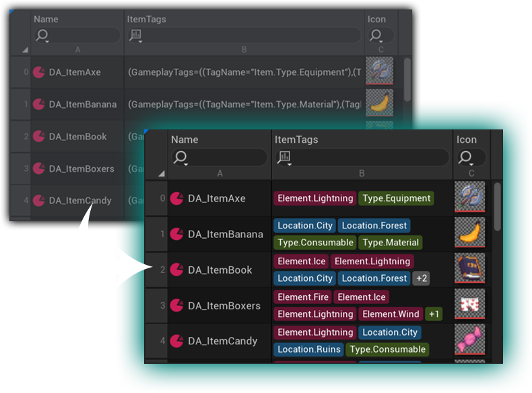Screen dimensions: 532x393
Task: Click the axe thumbnail in the tag-chip table
Action: point(471,198)
